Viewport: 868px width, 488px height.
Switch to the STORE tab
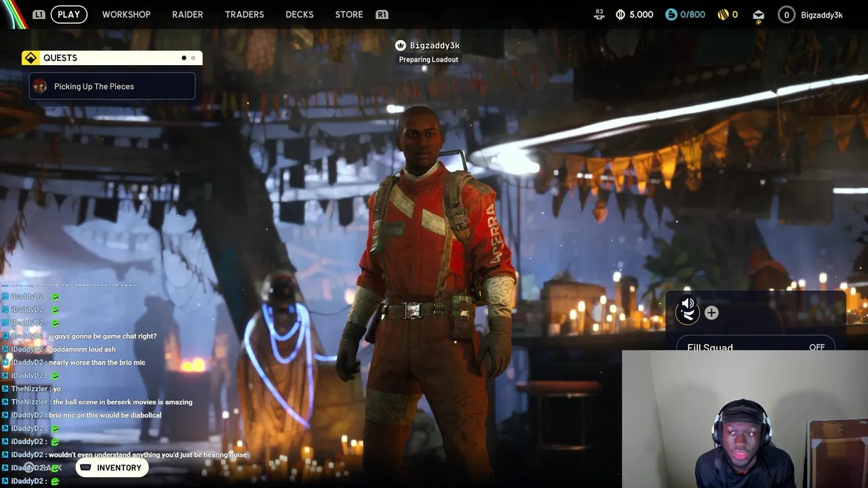click(349, 14)
